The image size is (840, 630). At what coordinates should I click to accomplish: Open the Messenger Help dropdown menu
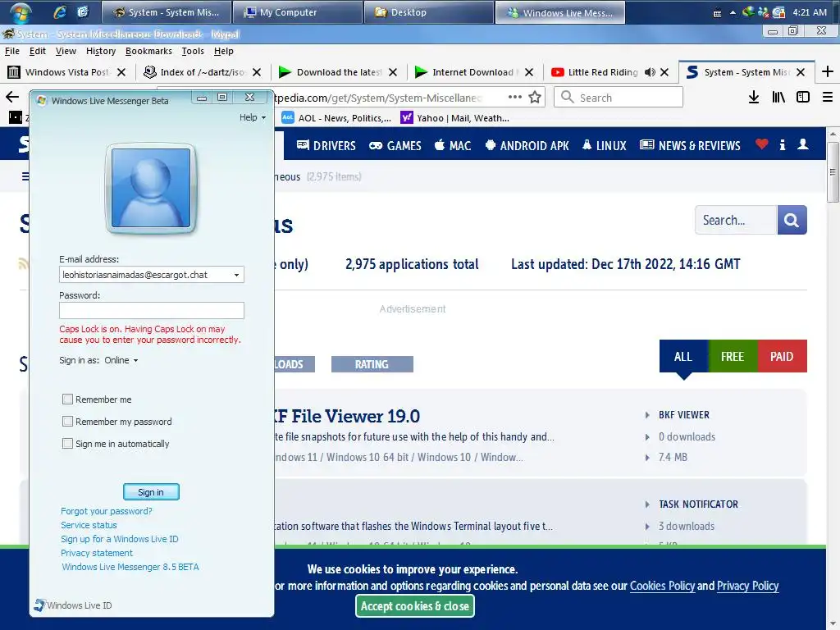(253, 117)
